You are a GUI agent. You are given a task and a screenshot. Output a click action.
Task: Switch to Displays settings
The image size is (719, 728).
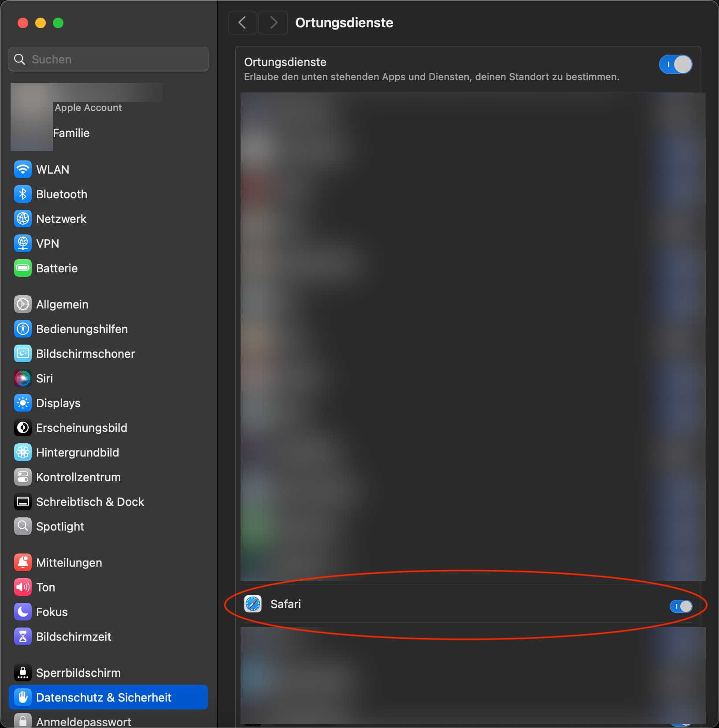[58, 403]
